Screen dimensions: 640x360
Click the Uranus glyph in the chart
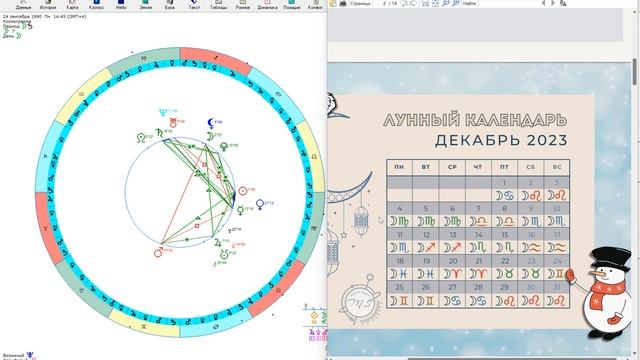(x=173, y=122)
